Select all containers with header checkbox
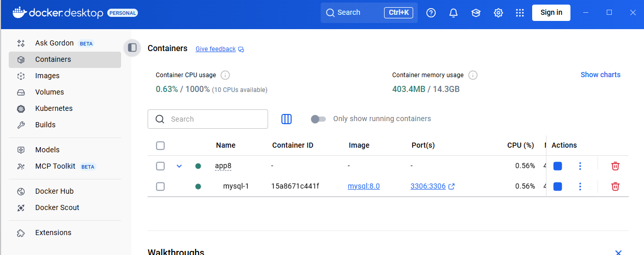Screen dimensions: 644x255 pyautogui.click(x=160, y=146)
